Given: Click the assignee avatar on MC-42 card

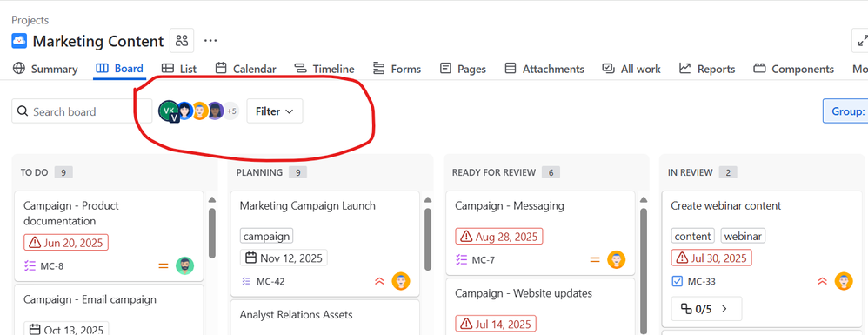Looking at the screenshot, I should 401,281.
